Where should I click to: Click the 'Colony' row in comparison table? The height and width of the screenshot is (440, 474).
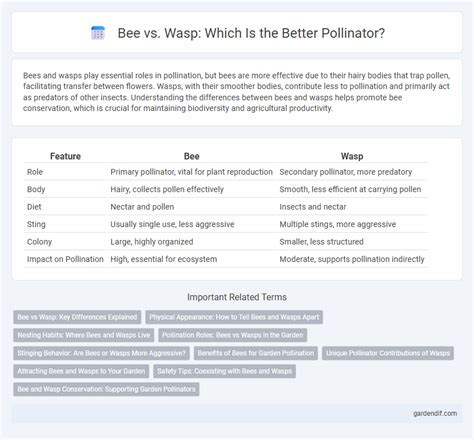point(226,242)
